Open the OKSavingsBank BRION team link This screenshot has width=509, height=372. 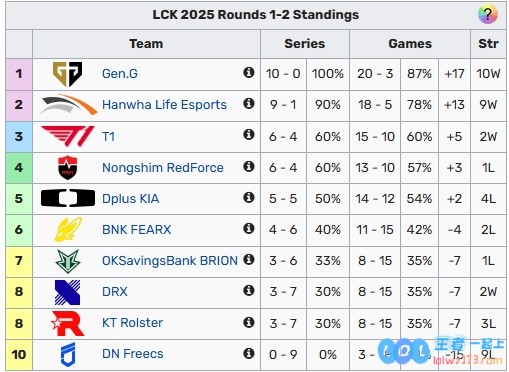coord(170,261)
